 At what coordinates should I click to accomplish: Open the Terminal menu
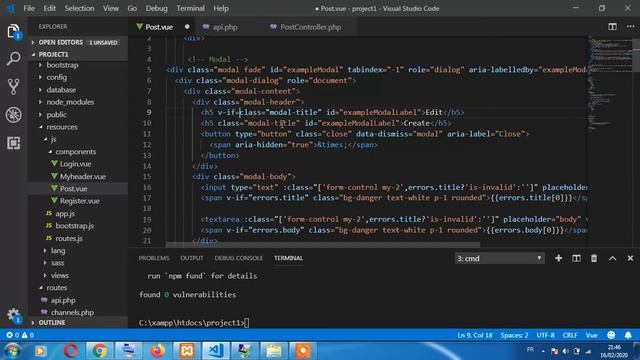(x=190, y=8)
